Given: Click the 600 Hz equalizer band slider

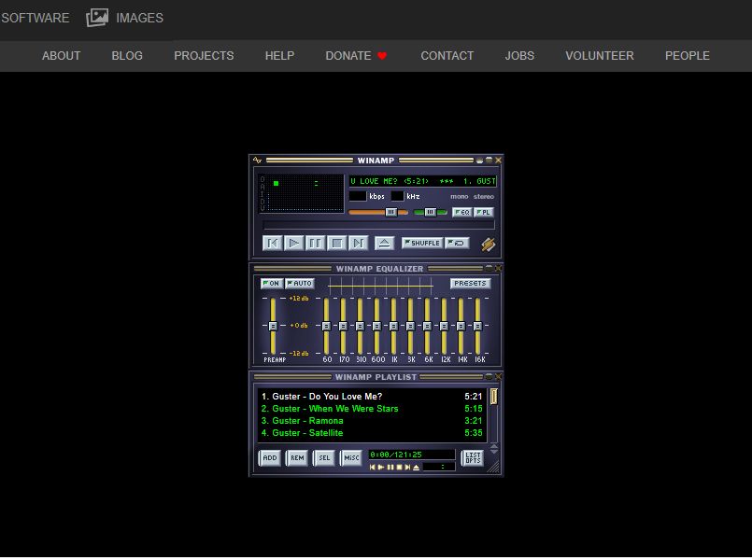Looking at the screenshot, I should tap(376, 327).
